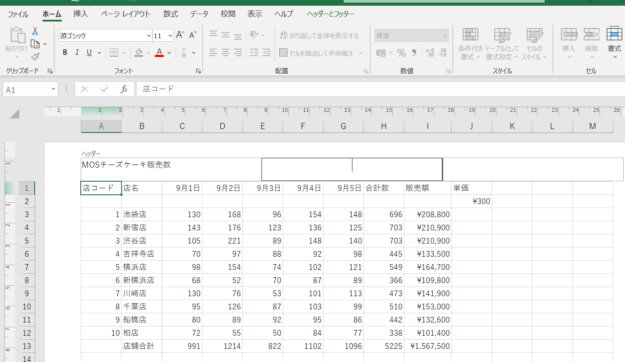Open the underline style dropdown arrow
The width and height of the screenshot is (625, 362).
[99, 53]
